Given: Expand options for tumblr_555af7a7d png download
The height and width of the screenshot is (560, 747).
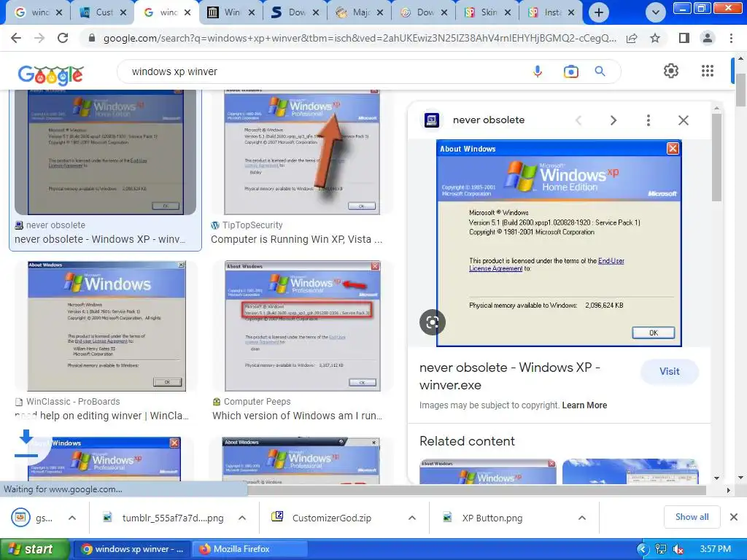Looking at the screenshot, I should [242, 518].
